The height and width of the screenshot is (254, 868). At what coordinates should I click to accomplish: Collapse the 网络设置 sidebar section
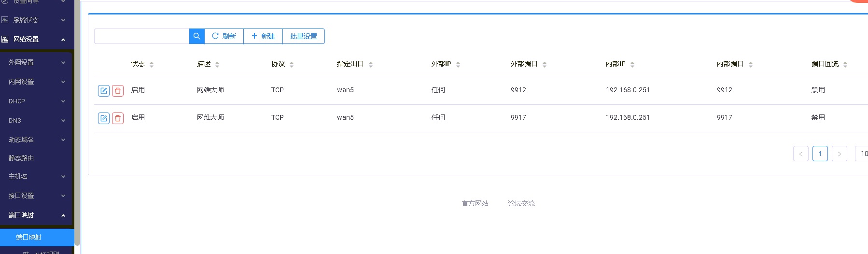(36, 39)
